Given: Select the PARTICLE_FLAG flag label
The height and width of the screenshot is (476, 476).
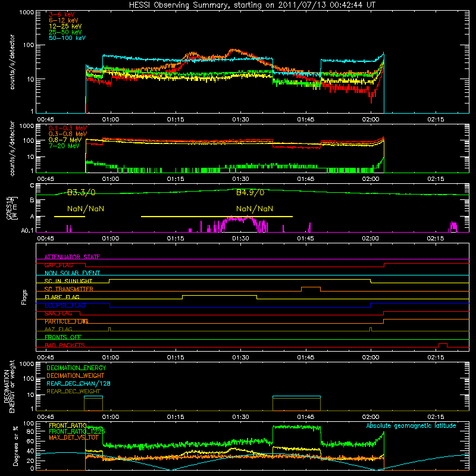Looking at the screenshot, I should [x=67, y=321].
